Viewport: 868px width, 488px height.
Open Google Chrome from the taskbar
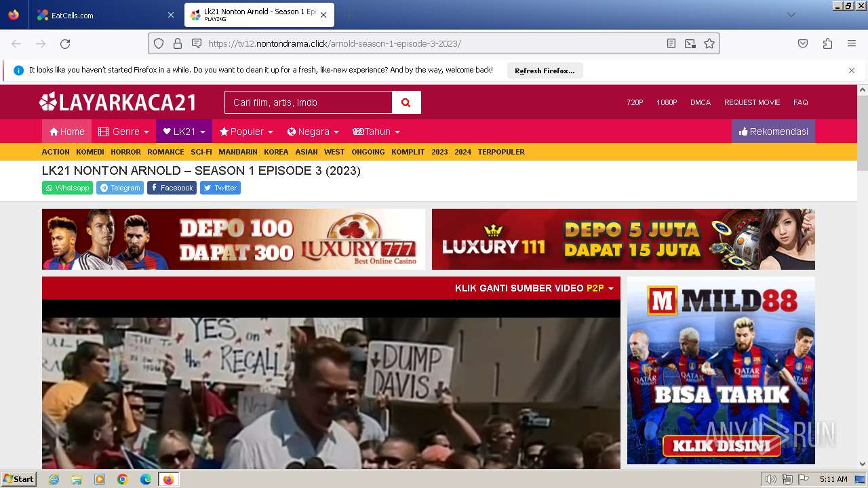(123, 479)
